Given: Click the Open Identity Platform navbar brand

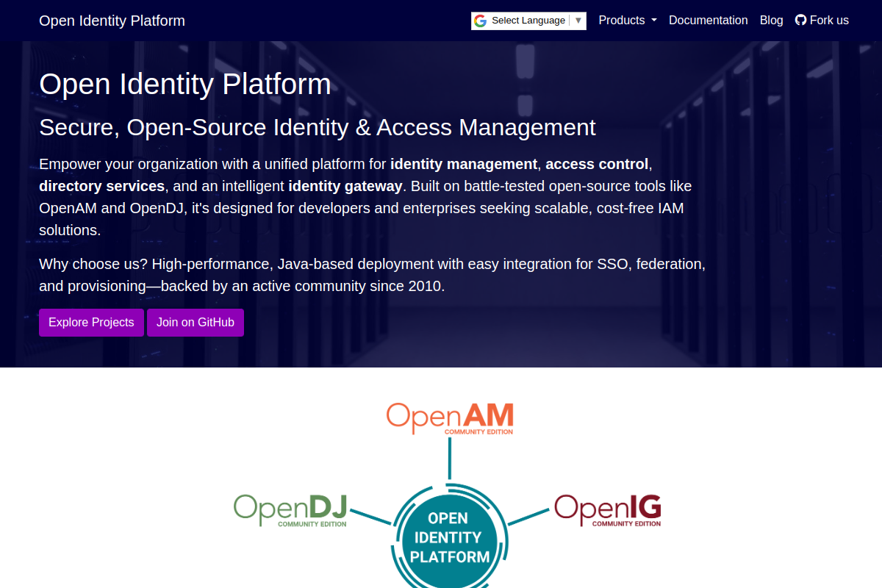Looking at the screenshot, I should click(x=112, y=21).
